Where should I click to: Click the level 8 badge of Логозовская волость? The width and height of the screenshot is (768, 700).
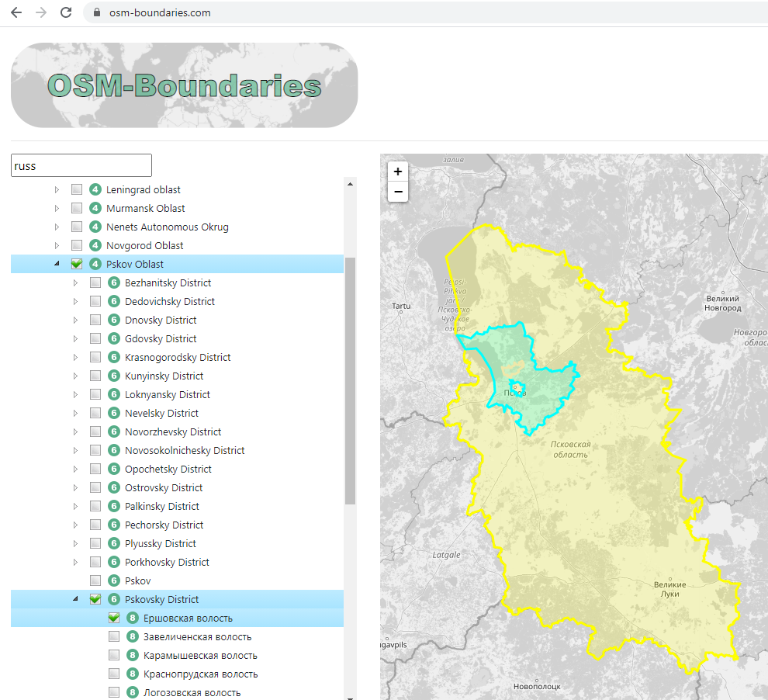click(x=132, y=692)
